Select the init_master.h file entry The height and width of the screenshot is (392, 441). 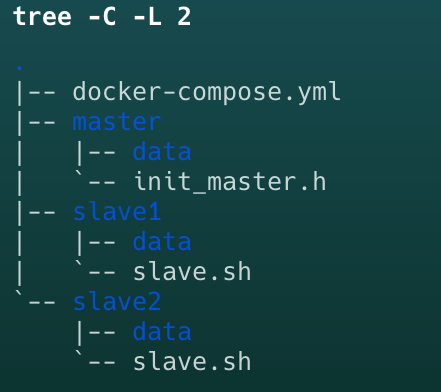(230, 182)
